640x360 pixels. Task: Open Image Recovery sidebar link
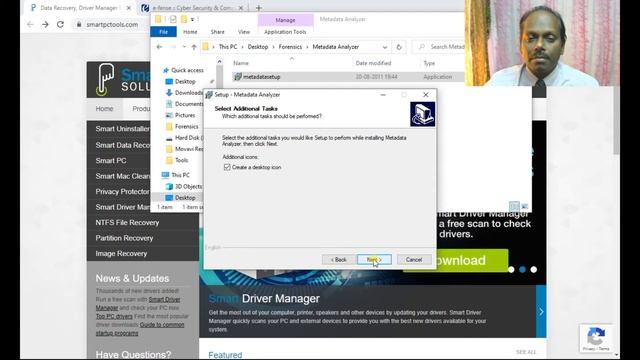pos(121,254)
